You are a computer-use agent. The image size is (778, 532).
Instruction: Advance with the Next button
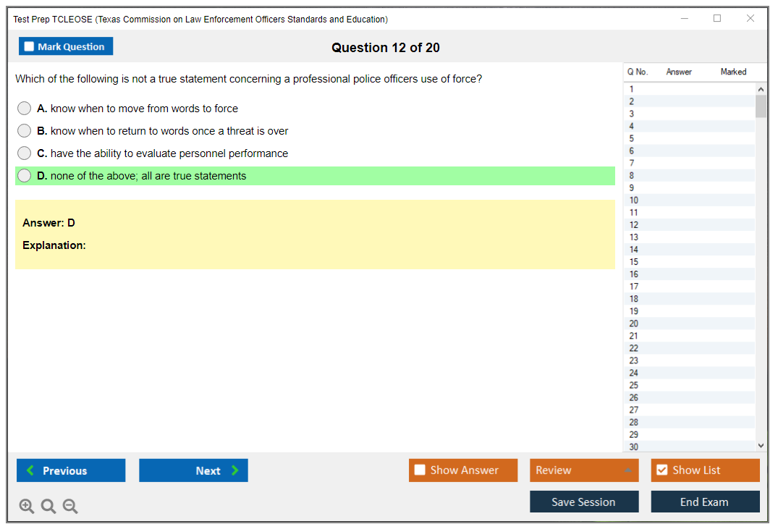(193, 470)
